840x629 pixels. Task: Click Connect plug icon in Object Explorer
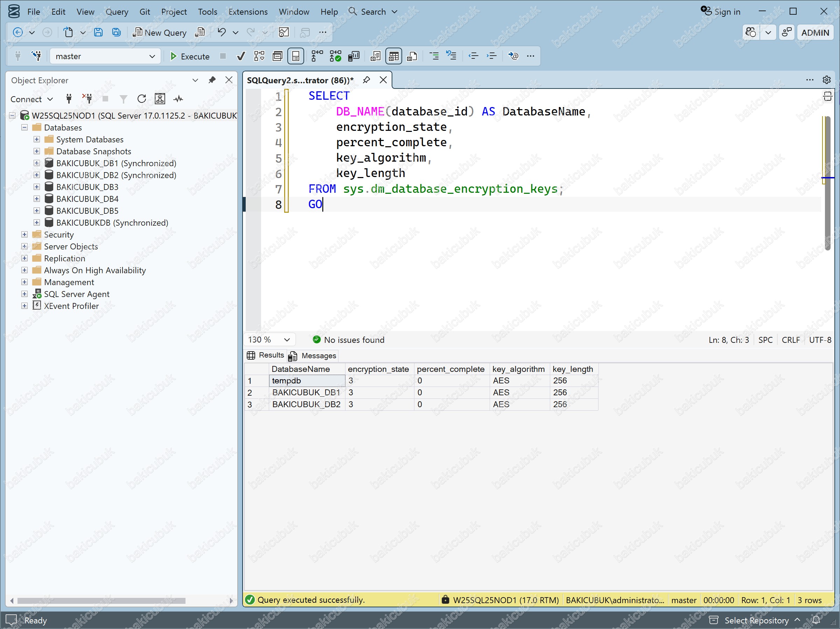click(69, 99)
